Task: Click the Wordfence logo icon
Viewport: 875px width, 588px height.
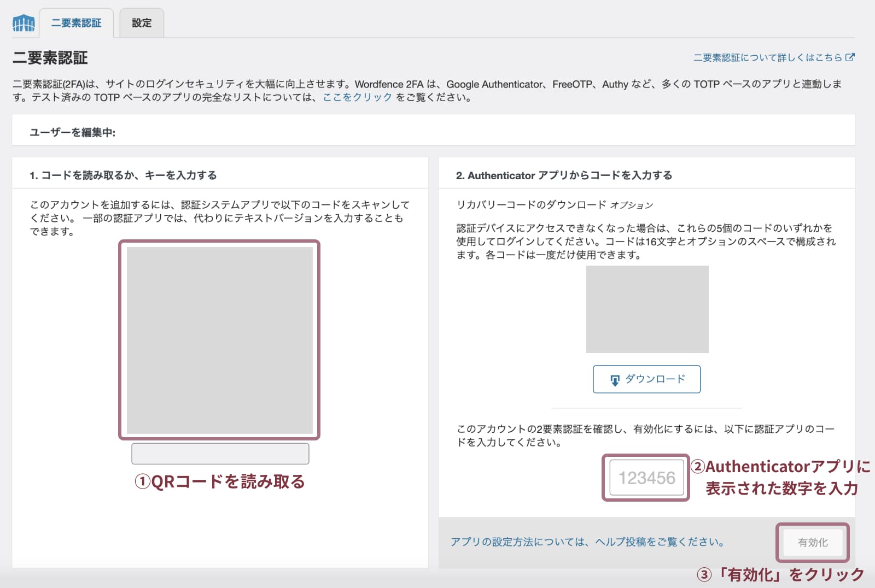Action: click(x=24, y=23)
